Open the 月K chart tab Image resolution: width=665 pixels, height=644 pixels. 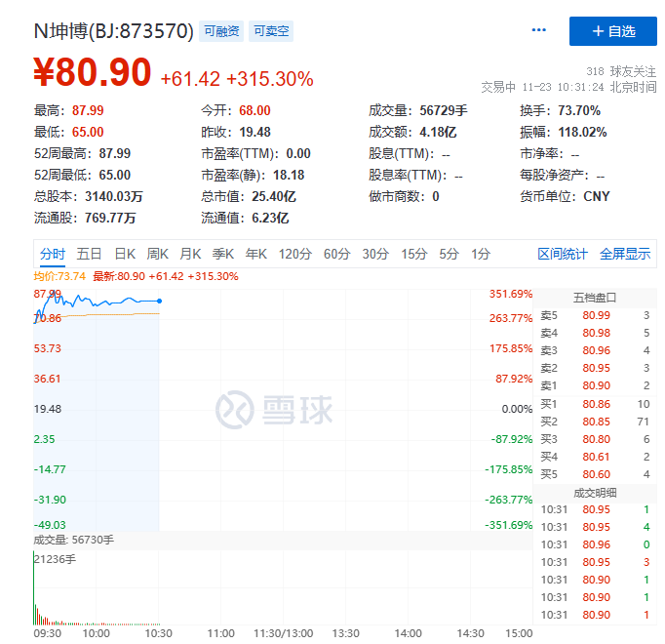tap(190, 254)
